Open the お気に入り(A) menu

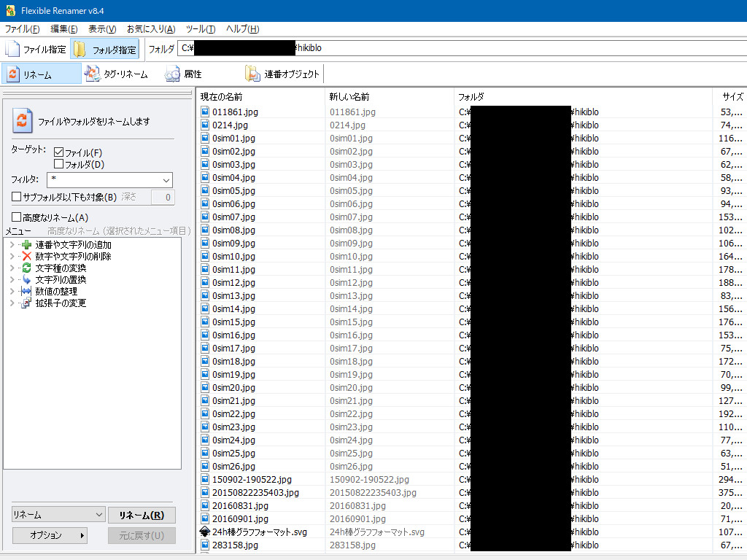pos(151,29)
